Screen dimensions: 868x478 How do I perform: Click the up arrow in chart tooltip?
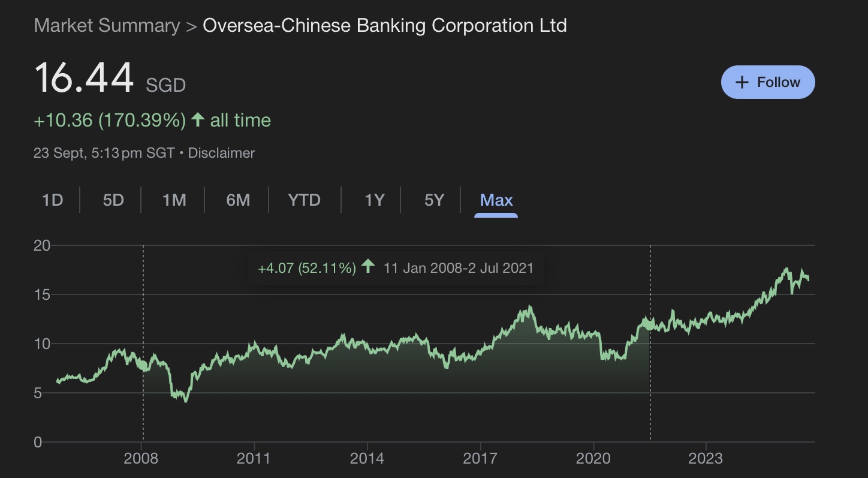(x=368, y=267)
